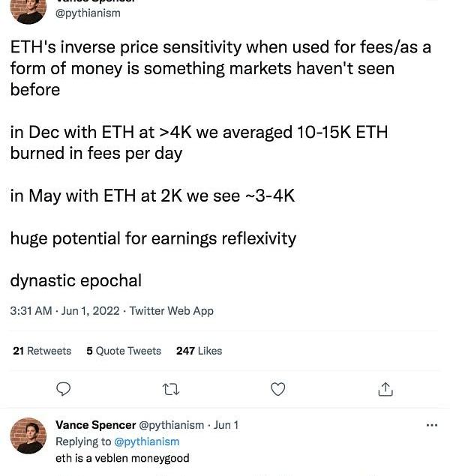Open the share tweet icon
The image size is (450, 476).
pyautogui.click(x=385, y=388)
